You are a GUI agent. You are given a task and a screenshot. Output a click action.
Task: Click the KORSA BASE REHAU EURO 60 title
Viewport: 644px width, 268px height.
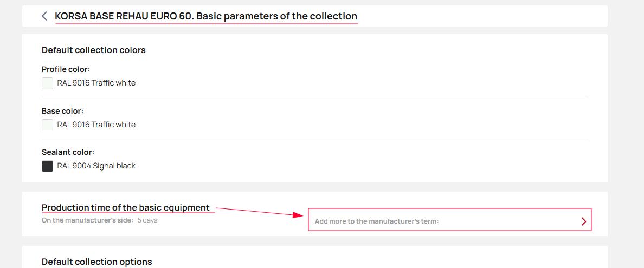(206, 16)
